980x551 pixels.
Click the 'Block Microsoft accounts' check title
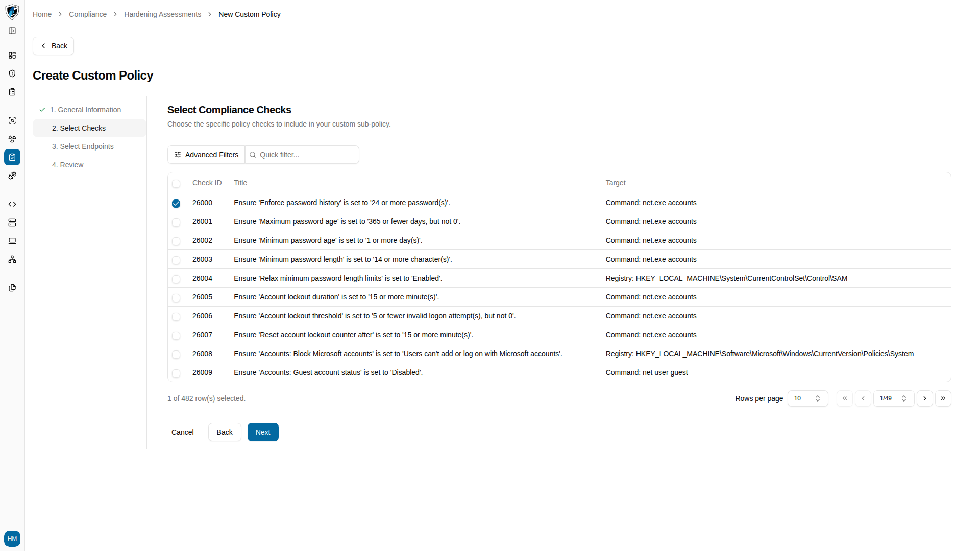pos(398,354)
